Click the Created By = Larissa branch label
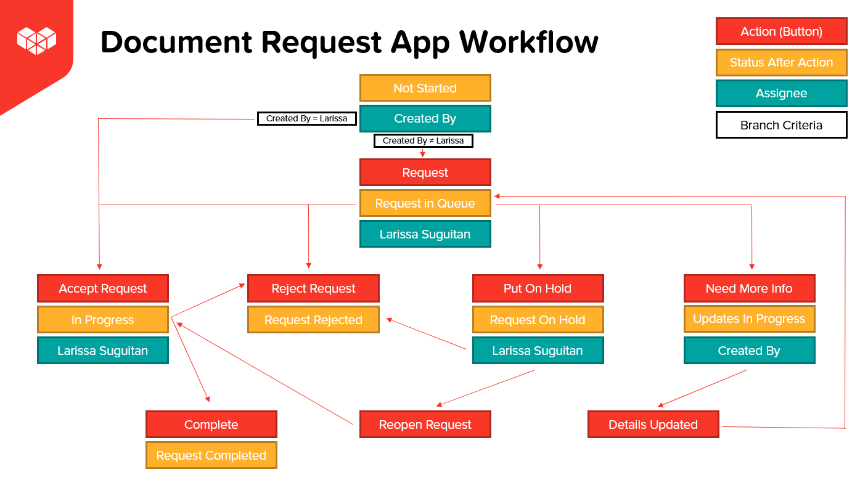 306,118
